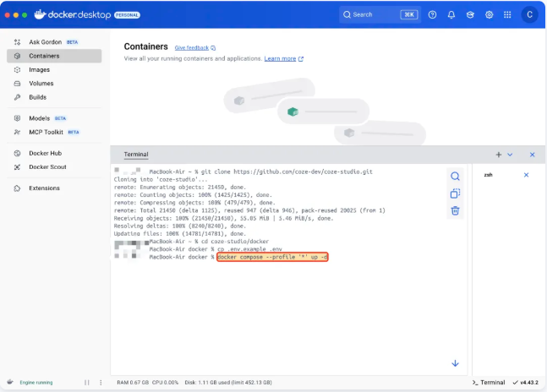Add a new terminal with plus button
The image size is (547, 392).
click(499, 155)
